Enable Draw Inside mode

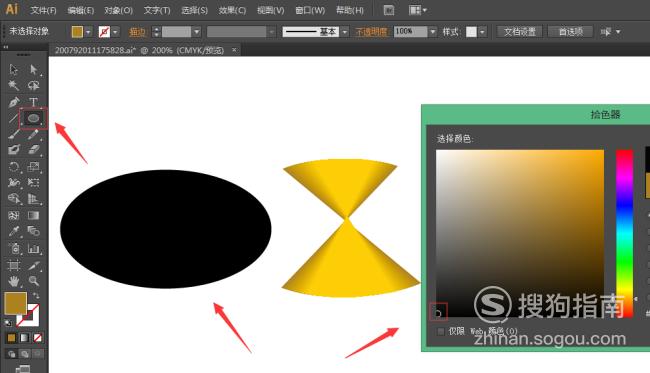37,354
